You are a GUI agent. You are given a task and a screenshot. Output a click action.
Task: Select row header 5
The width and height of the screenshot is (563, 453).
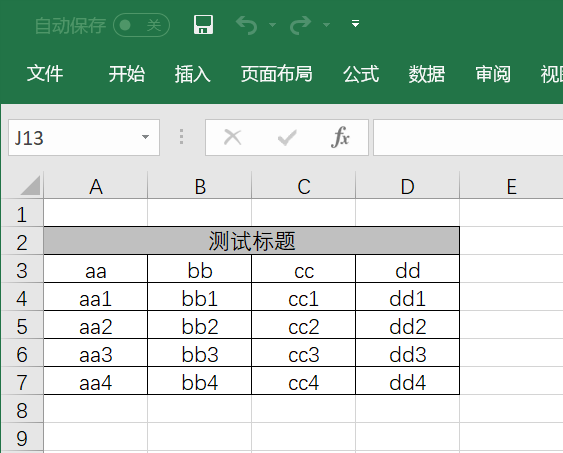[x=22, y=326]
